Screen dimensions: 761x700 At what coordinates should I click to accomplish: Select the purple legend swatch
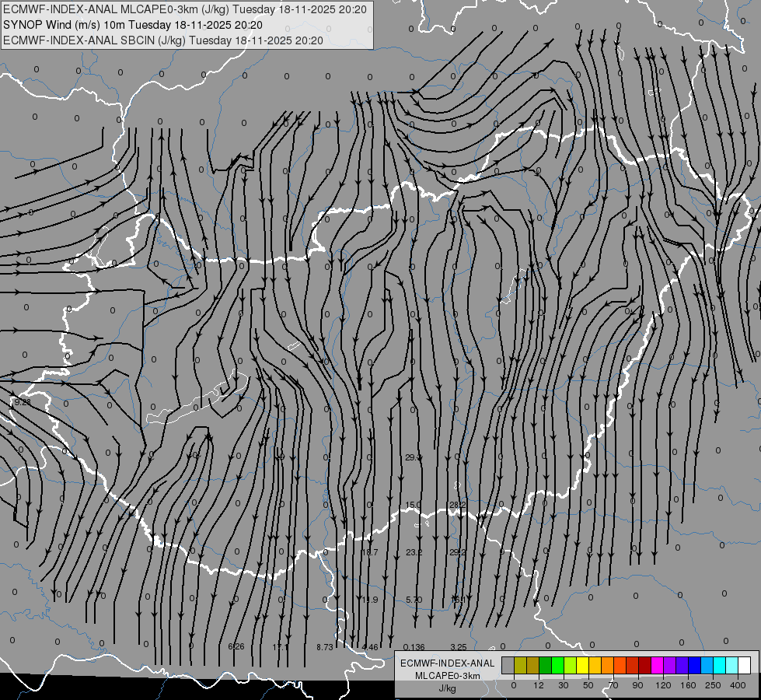pyautogui.click(x=670, y=666)
